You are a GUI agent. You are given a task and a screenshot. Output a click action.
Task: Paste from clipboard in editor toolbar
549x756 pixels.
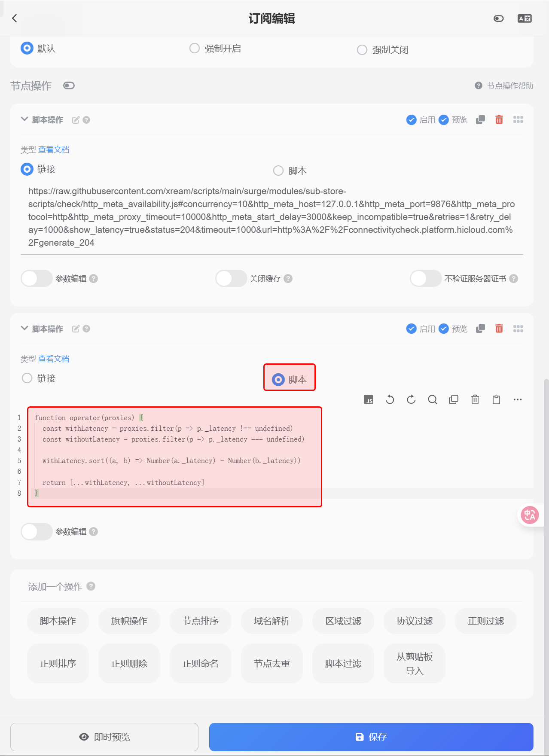(x=496, y=399)
